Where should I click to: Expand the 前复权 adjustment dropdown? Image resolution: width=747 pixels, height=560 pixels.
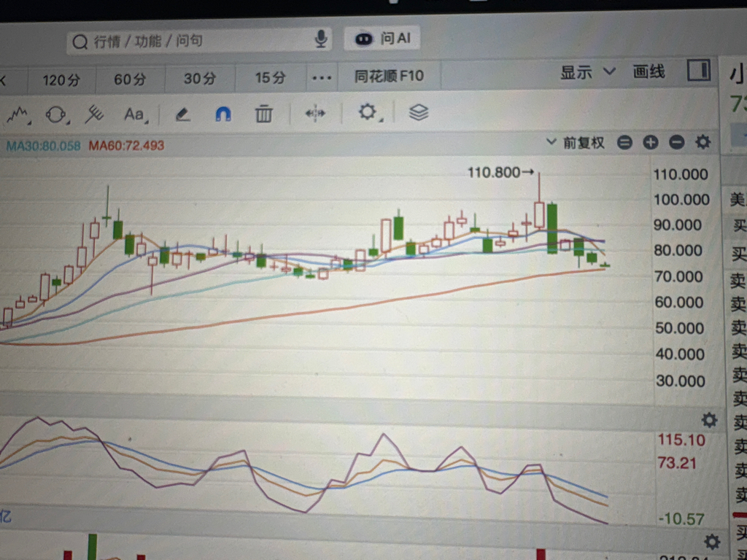point(576,142)
